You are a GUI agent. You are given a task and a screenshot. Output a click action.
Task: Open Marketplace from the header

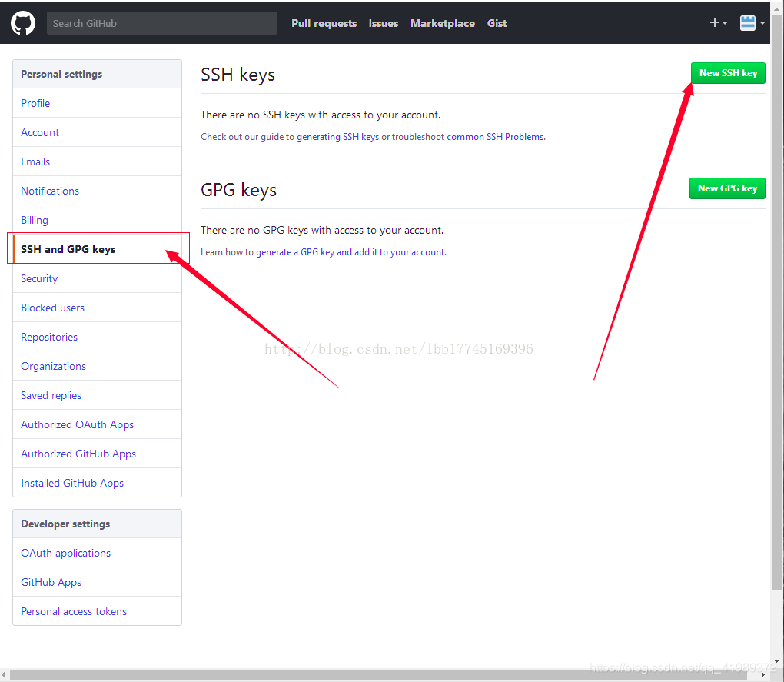[x=443, y=23]
